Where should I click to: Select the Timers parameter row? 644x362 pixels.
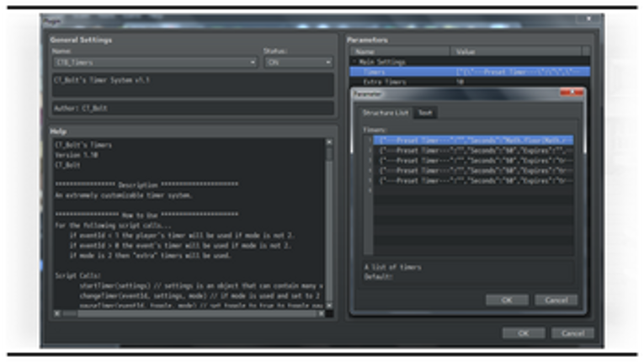[x=470, y=72]
